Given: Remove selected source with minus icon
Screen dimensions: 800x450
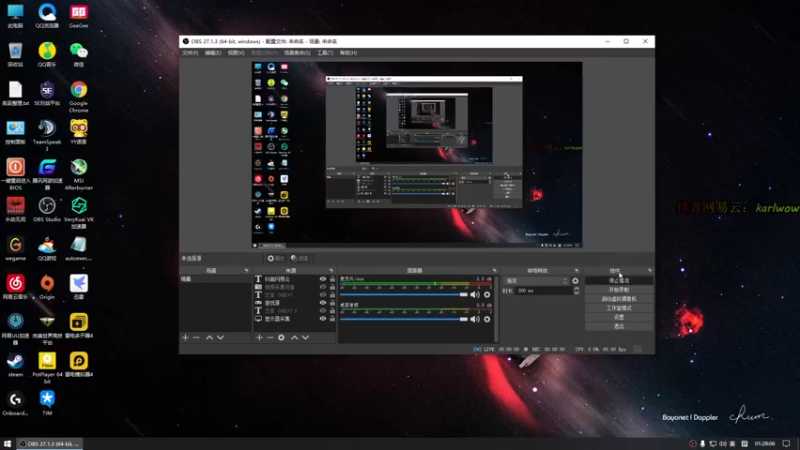Looking at the screenshot, I should [270, 337].
